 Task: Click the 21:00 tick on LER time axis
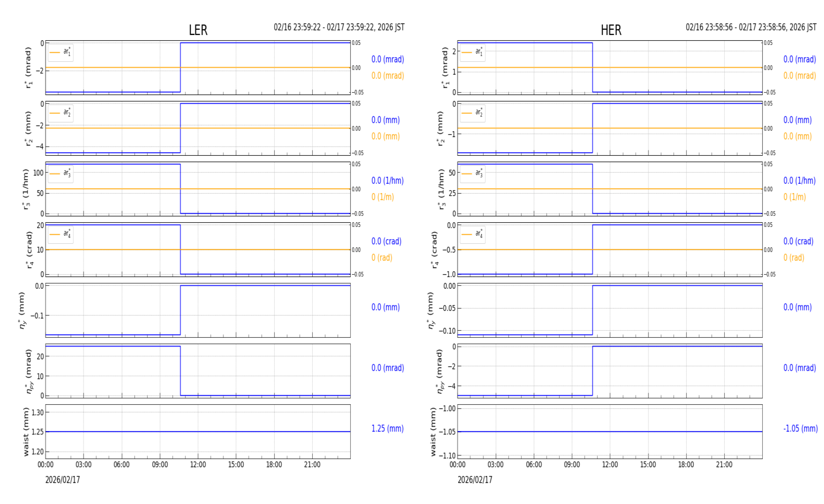pos(312,465)
